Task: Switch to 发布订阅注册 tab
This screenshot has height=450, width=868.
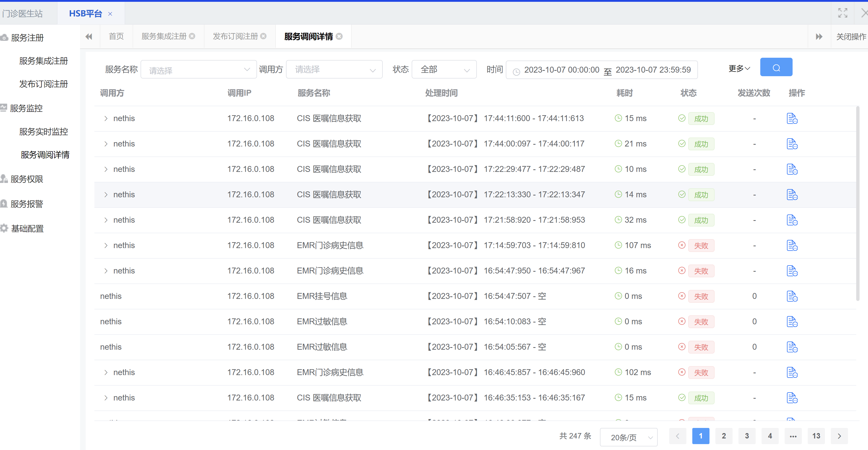Action: tap(235, 36)
